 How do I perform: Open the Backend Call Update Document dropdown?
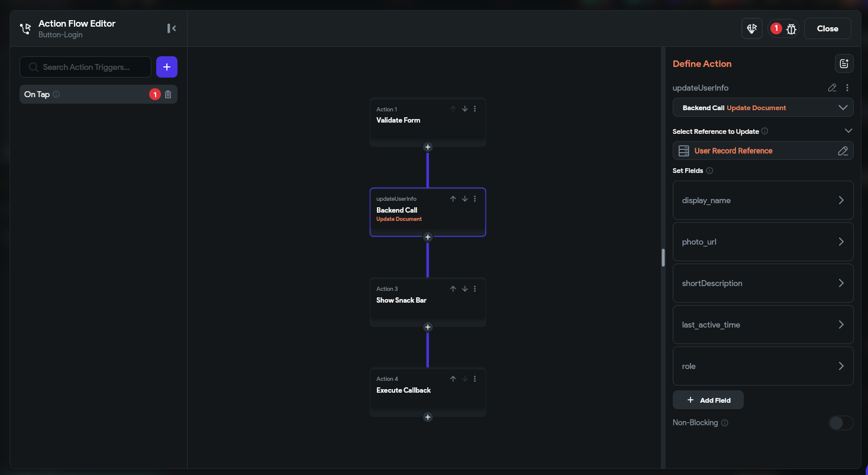[x=763, y=108]
